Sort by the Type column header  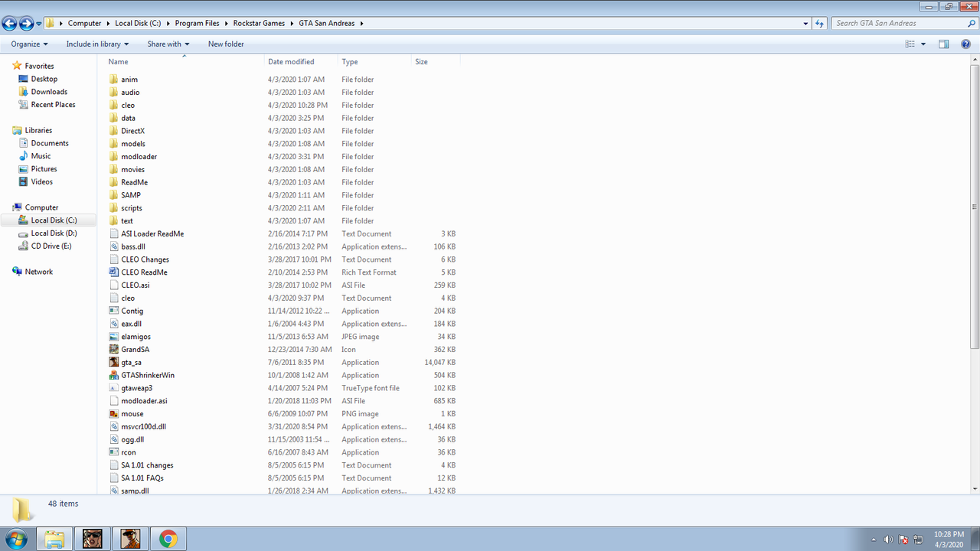click(374, 62)
